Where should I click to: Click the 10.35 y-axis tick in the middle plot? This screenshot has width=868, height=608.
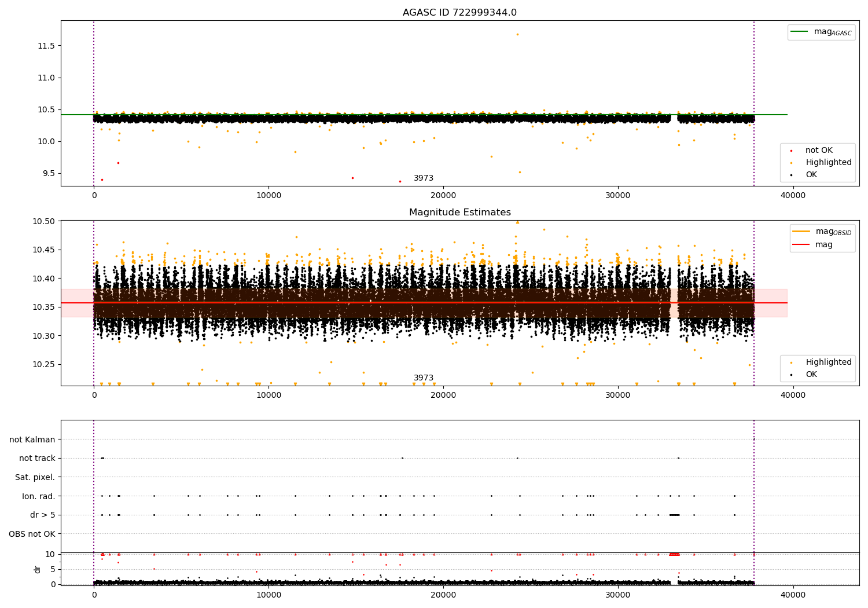tap(44, 307)
